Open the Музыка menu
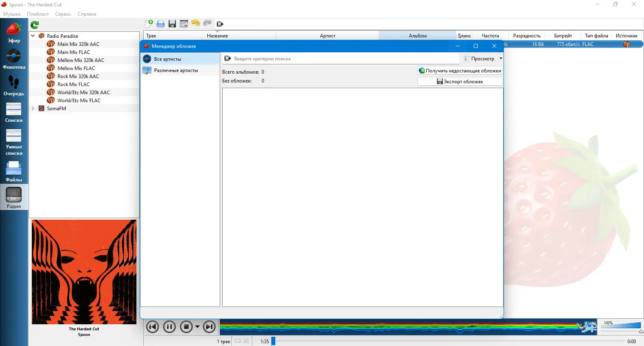The height and width of the screenshot is (346, 644). point(12,14)
